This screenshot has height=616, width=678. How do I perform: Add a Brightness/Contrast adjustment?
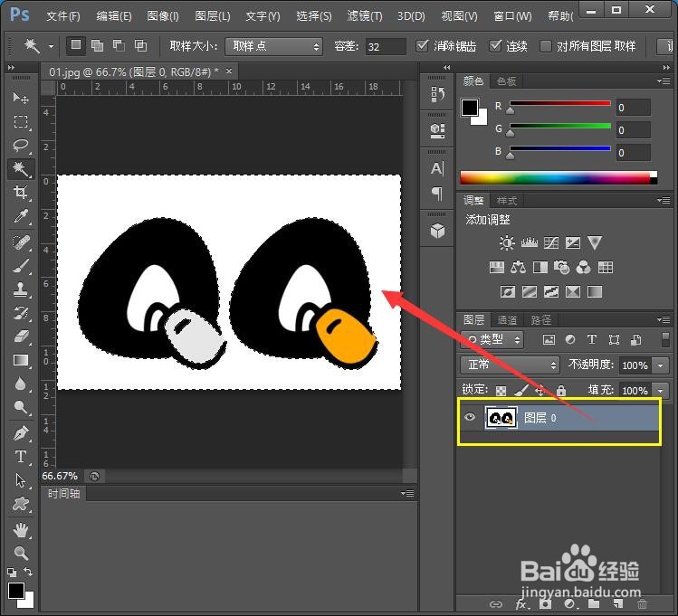pyautogui.click(x=507, y=242)
